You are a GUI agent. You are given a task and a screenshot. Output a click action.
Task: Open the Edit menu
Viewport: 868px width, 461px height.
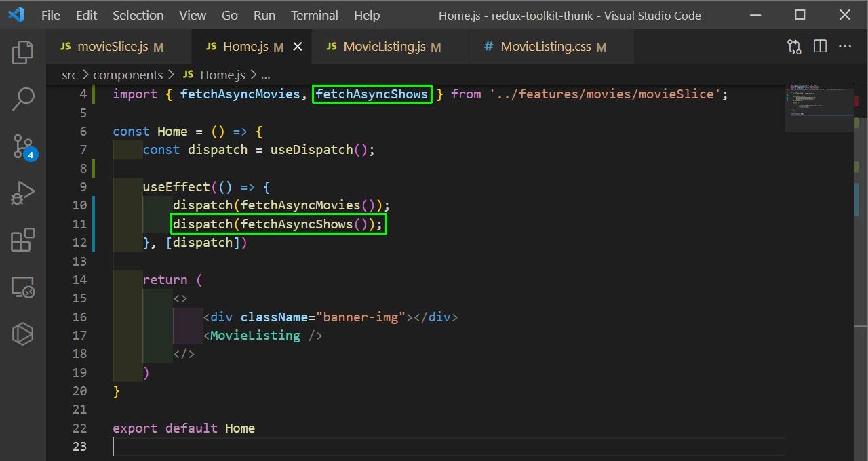(x=86, y=15)
